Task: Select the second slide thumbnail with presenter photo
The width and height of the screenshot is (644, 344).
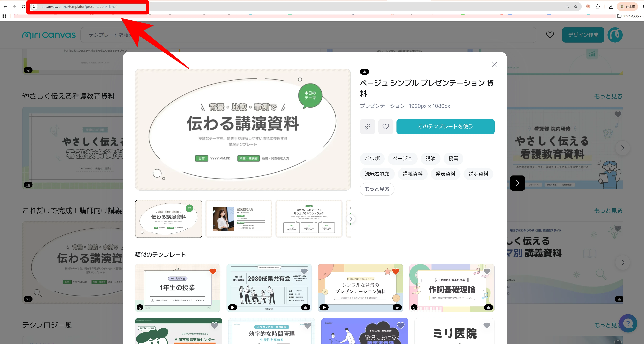Action: 239,219
